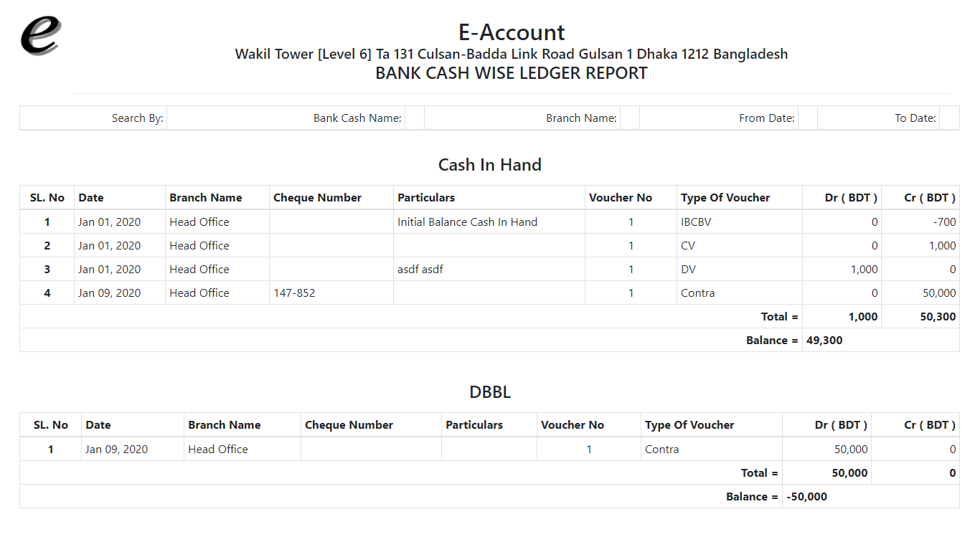Open voucher number link for CV row
This screenshot has width=980, height=537.
click(631, 246)
